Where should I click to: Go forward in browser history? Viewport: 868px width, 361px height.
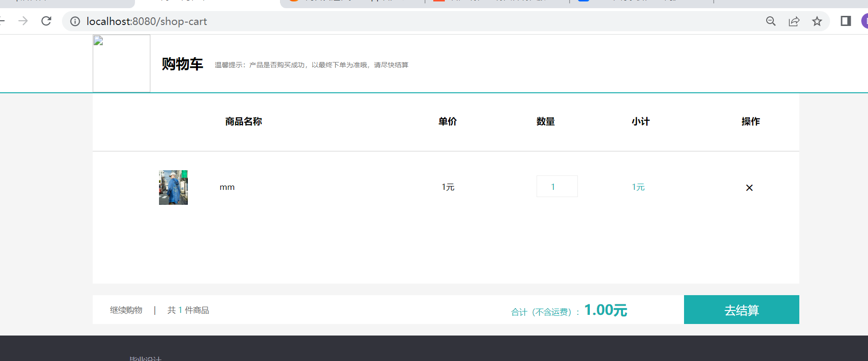pos(23,21)
